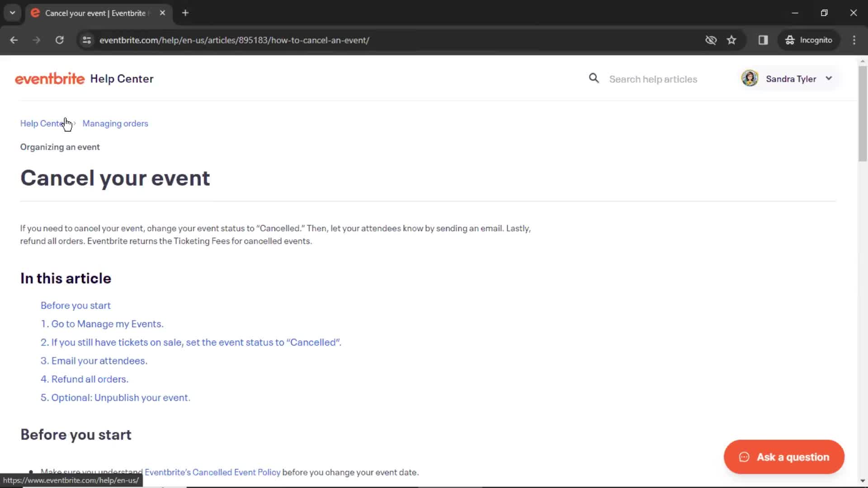Click the browser Forward arrow
The image size is (868, 488).
click(x=37, y=40)
